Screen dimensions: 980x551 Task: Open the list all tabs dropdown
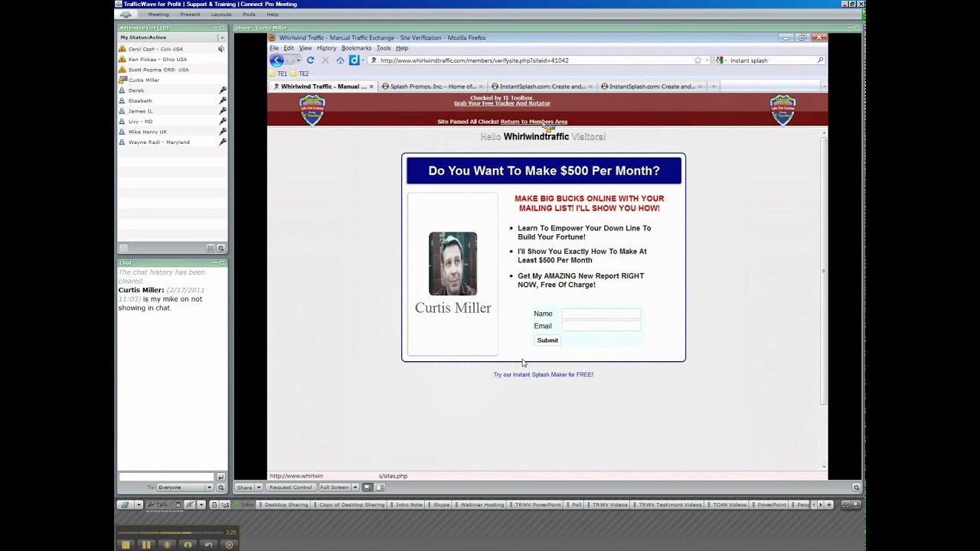[824, 86]
